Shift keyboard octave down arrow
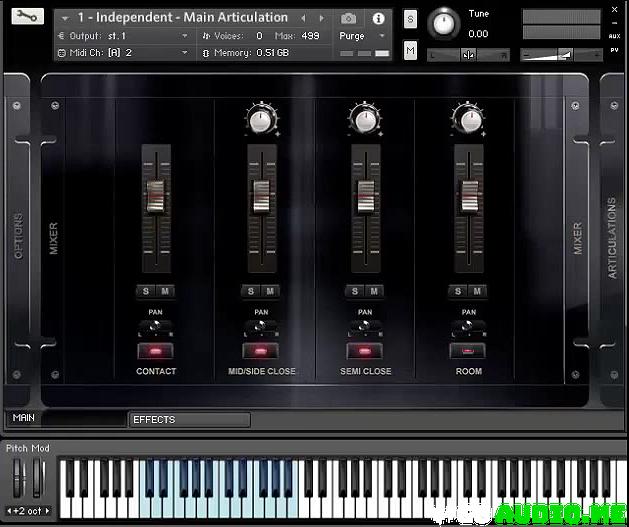Image resolution: width=629 pixels, height=527 pixels. pyautogui.click(x=9, y=511)
